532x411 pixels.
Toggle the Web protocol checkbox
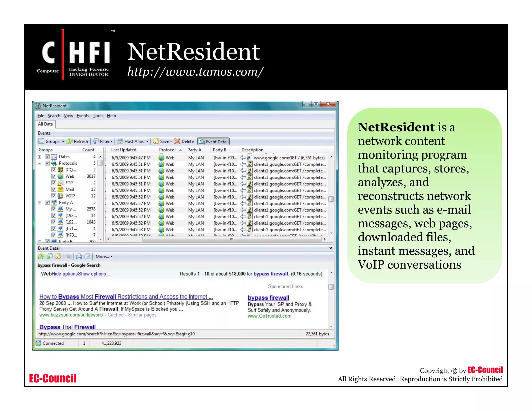coord(54,176)
